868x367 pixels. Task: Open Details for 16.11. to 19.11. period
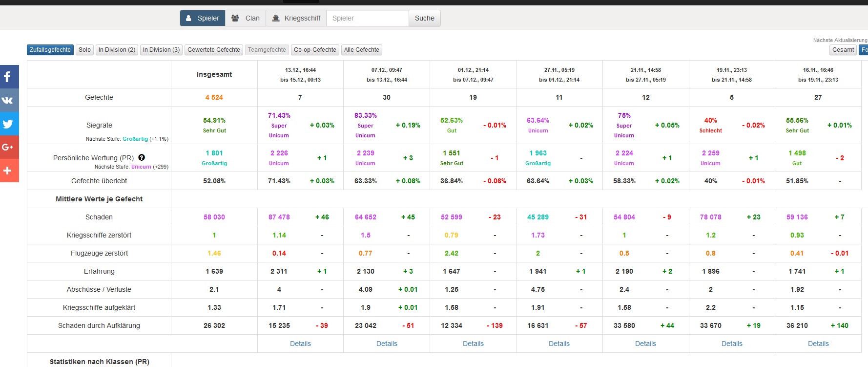pos(818,344)
